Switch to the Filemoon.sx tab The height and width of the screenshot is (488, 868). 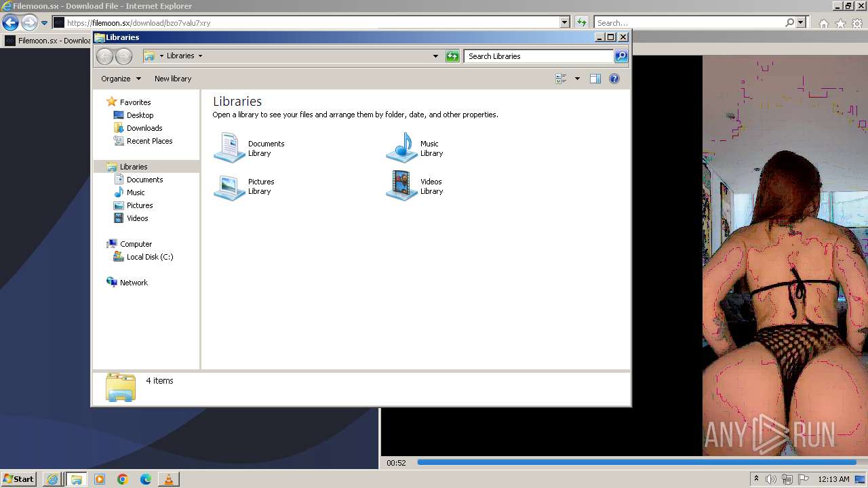coord(47,41)
